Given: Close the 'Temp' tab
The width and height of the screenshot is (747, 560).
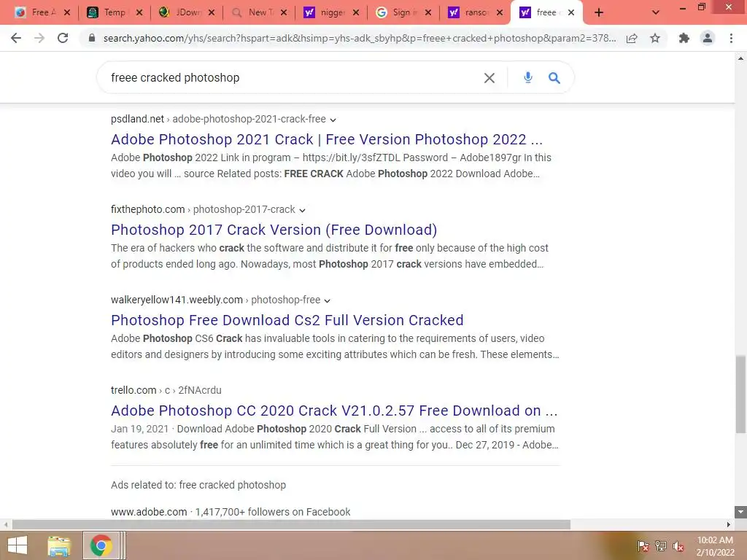Looking at the screenshot, I should (x=139, y=12).
